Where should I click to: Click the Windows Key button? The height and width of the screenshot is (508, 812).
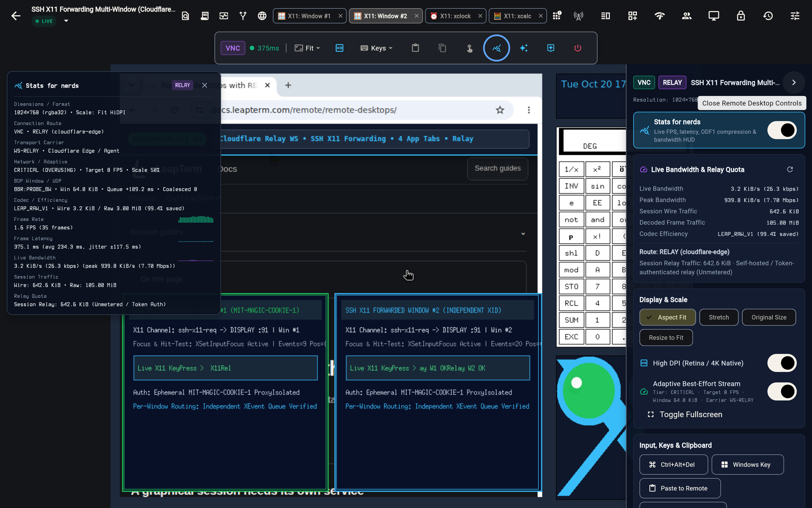(748, 464)
